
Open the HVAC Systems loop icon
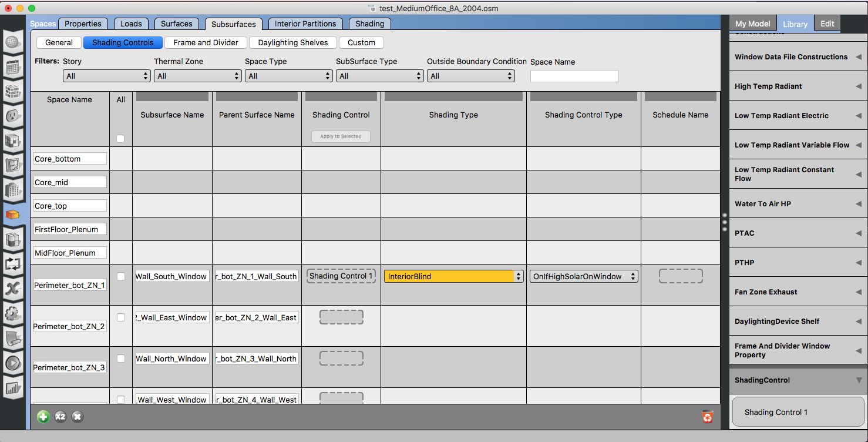[13, 264]
